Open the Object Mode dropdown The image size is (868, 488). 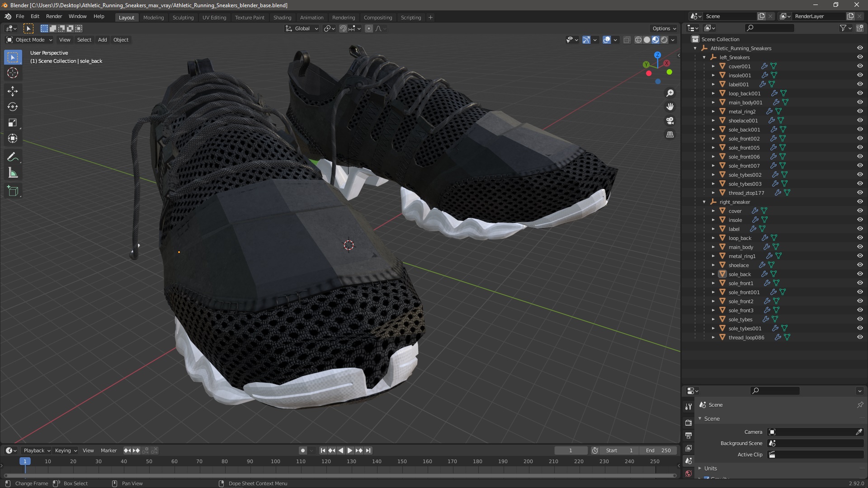click(29, 40)
